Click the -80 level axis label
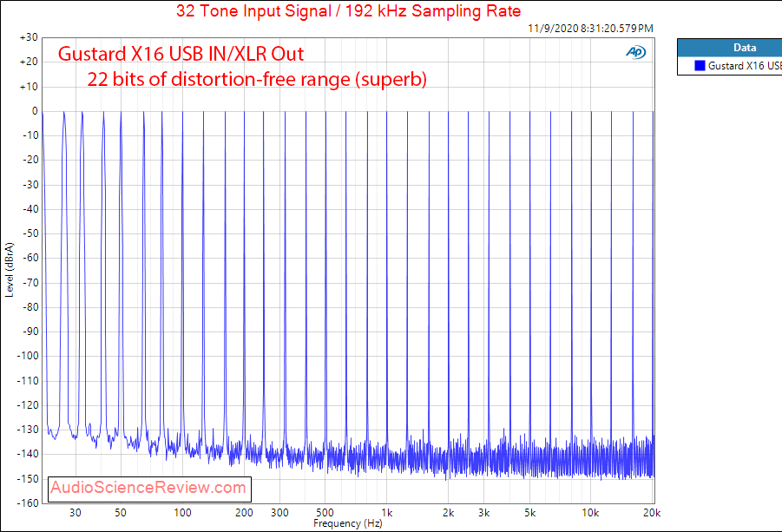Image resolution: width=782 pixels, height=532 pixels. point(30,307)
